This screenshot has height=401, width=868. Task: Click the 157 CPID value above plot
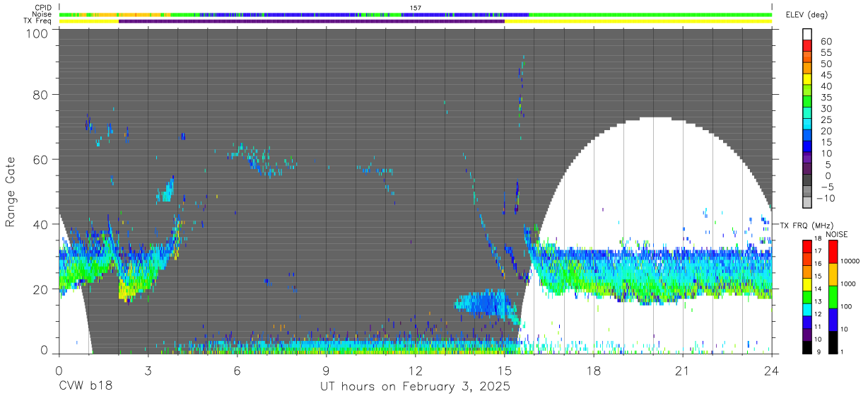(x=416, y=8)
